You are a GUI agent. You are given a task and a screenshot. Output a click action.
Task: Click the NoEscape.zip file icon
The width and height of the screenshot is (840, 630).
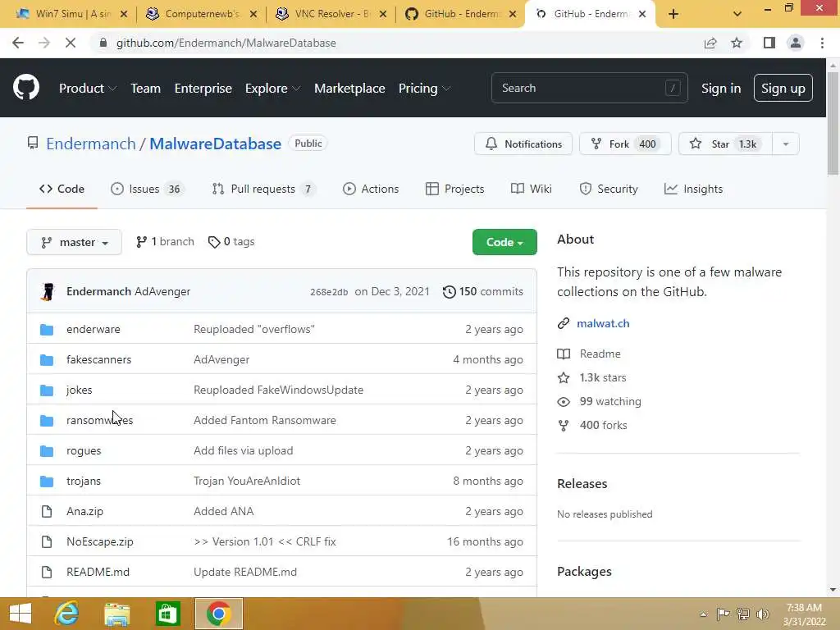47,541
